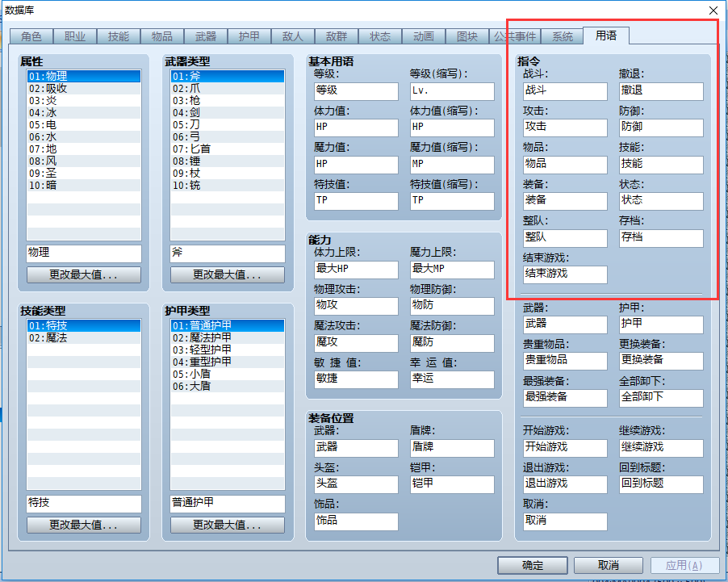728x582 pixels.
Task: Switch to the 系统 tab
Action: tap(563, 36)
